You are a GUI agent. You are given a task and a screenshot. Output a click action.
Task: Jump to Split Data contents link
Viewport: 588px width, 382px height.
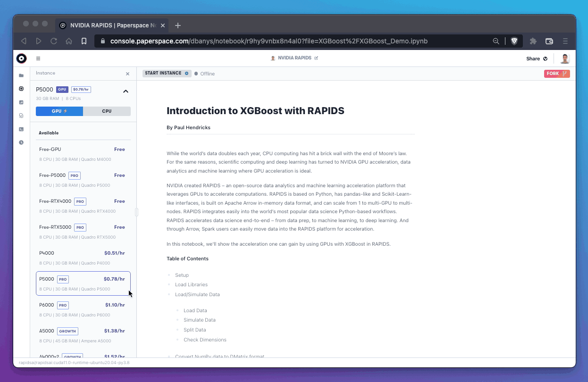[195, 330]
